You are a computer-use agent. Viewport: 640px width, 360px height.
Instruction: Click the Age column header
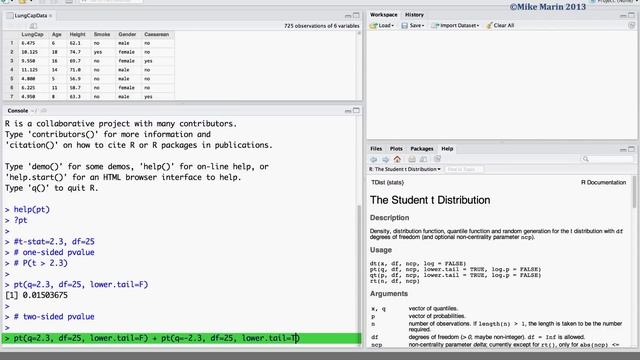[57, 34]
